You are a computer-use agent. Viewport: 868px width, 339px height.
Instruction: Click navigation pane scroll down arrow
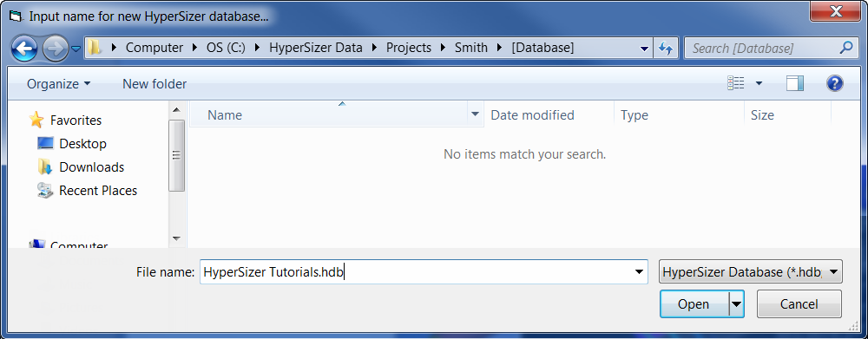176,239
